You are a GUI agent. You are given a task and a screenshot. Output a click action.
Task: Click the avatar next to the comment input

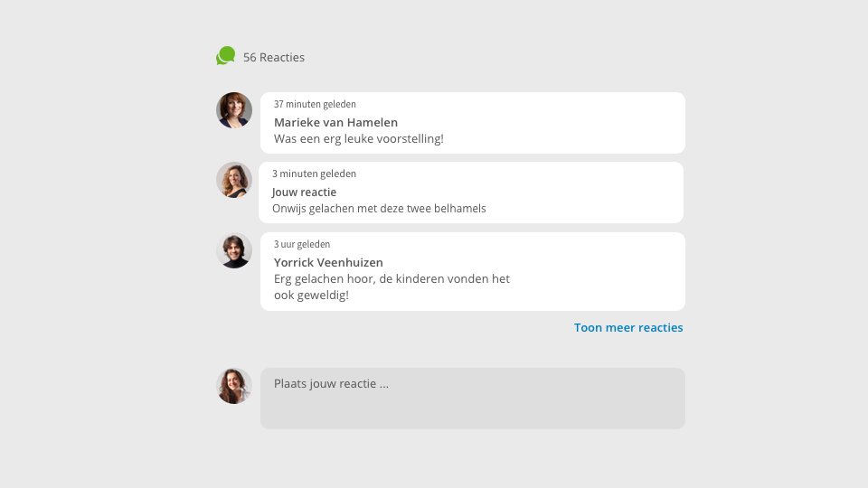point(234,386)
